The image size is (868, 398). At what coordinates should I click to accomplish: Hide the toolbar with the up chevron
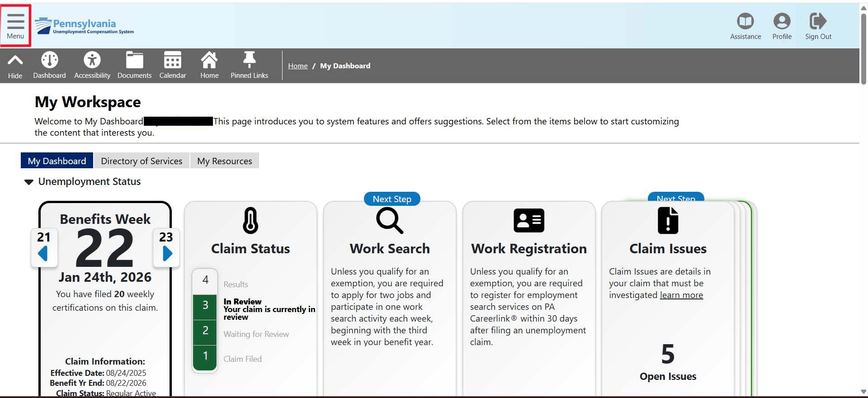point(15,60)
